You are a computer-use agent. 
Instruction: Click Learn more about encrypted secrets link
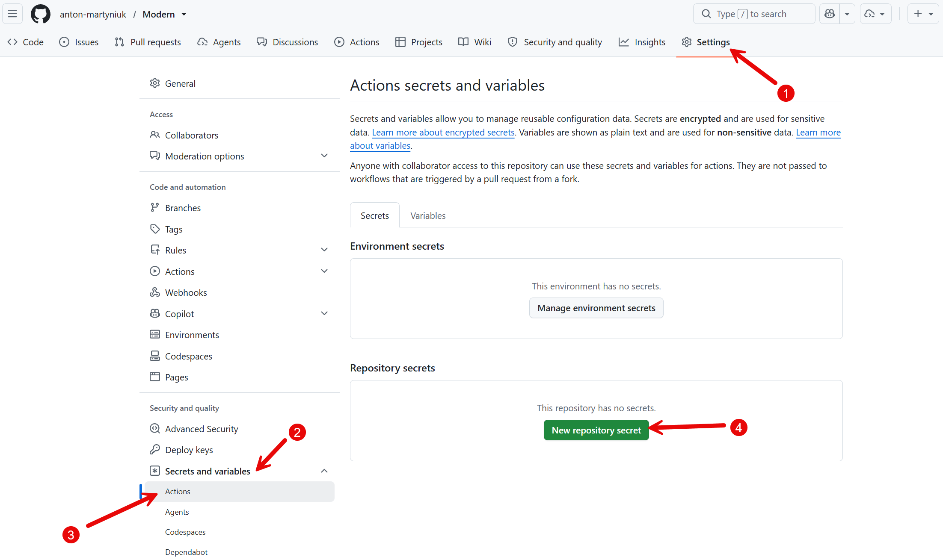coord(443,132)
